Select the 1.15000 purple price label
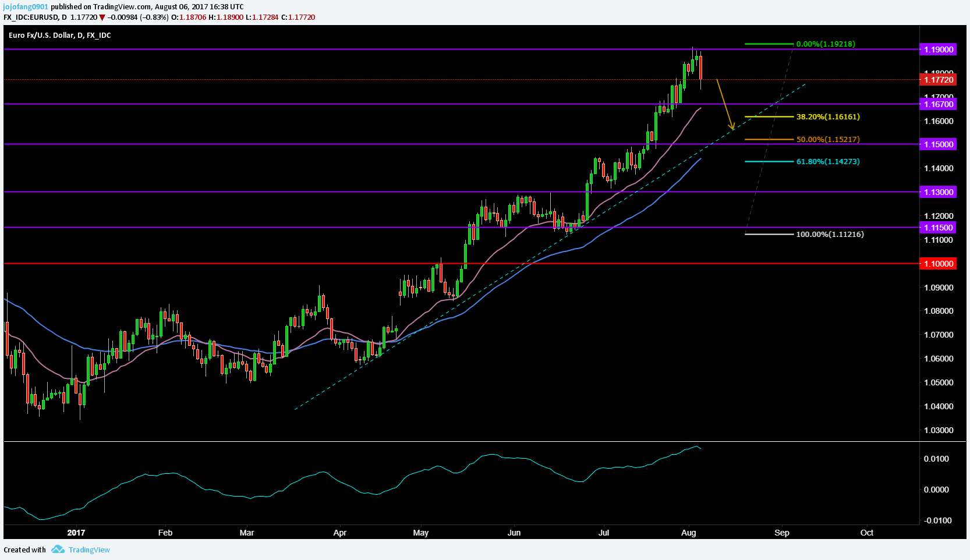The image size is (970, 560). coord(938,144)
